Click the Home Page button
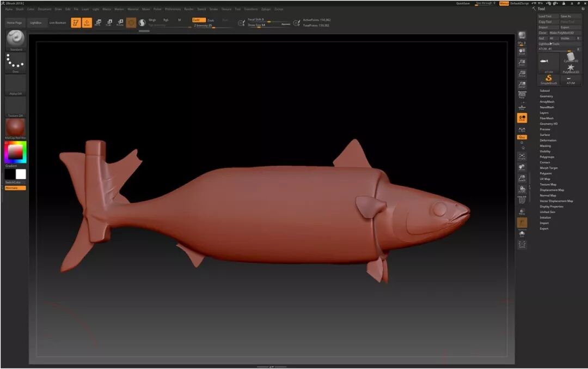This screenshot has height=369, width=588. 14,22
